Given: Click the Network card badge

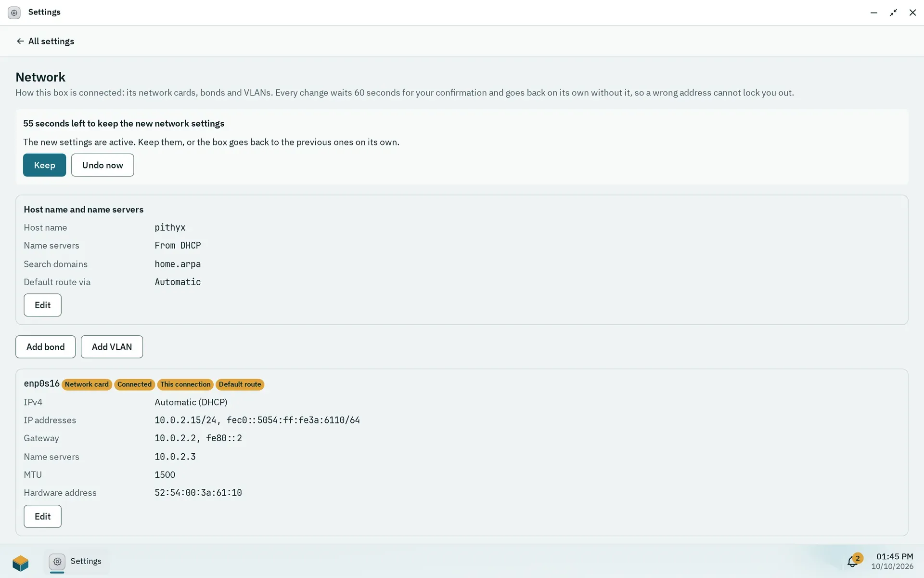Looking at the screenshot, I should (87, 384).
